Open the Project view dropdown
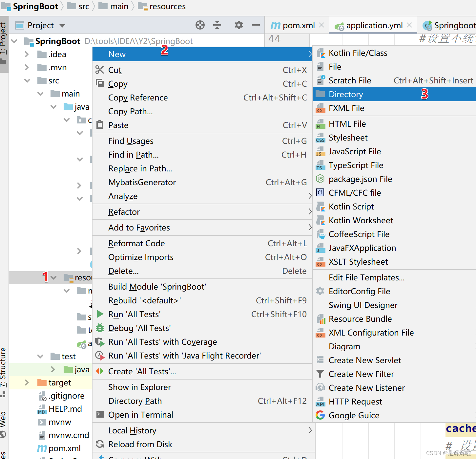Viewport: 476px width, 459px height. [62, 25]
